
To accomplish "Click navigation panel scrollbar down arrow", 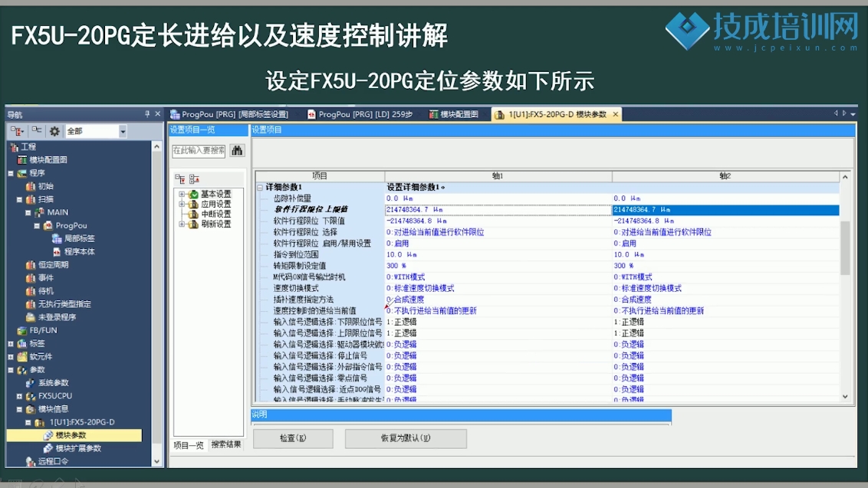I will 156,461.
